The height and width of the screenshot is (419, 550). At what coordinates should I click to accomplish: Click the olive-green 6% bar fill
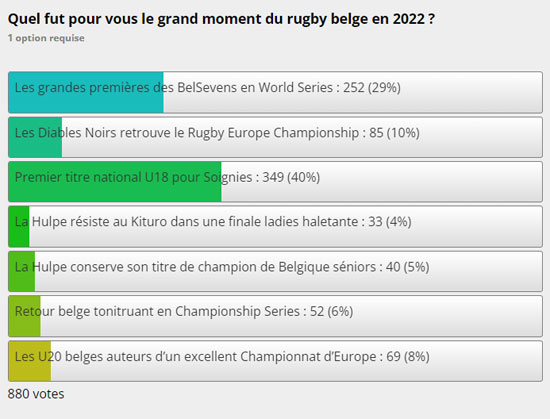(25, 316)
